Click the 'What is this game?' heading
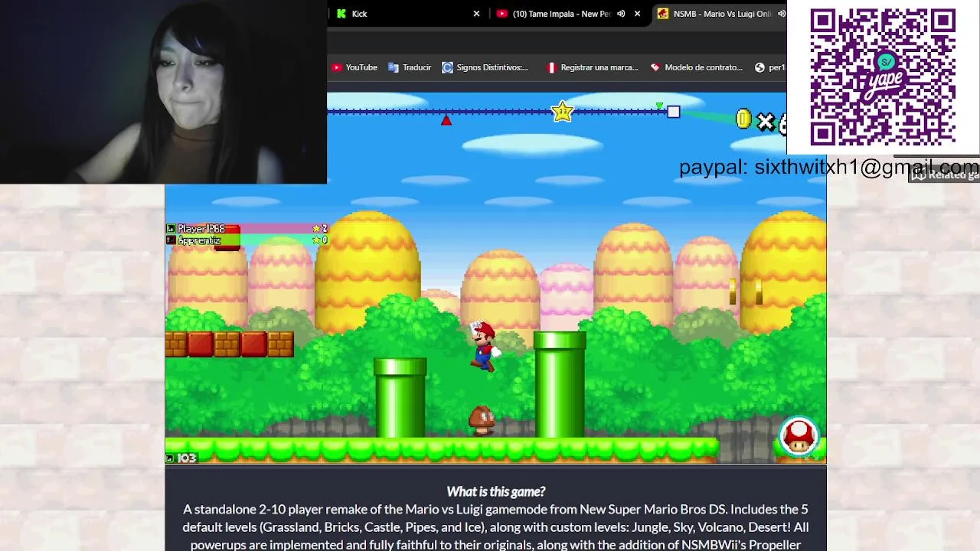This screenshot has width=980, height=551. [495, 491]
